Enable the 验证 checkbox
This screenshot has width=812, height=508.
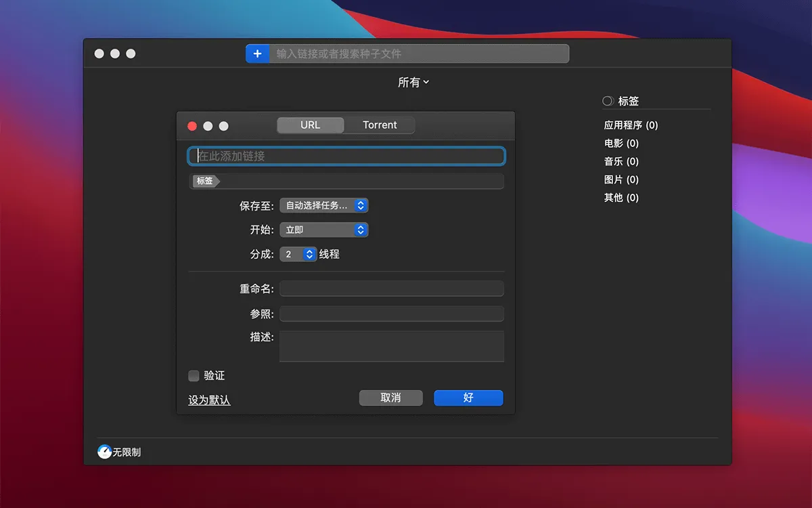[194, 376]
